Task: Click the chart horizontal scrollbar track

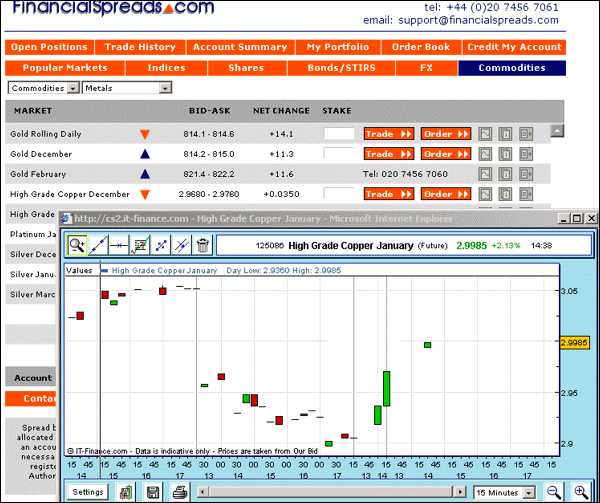Action: pyautogui.click(x=331, y=492)
